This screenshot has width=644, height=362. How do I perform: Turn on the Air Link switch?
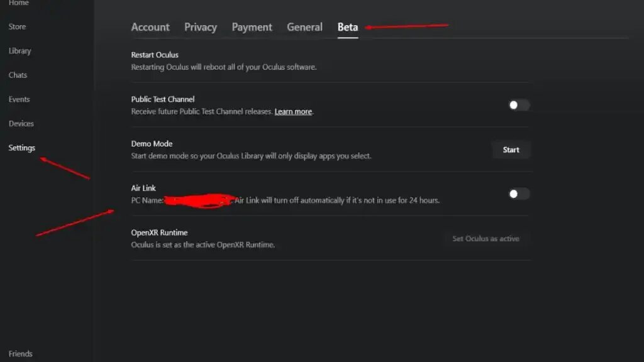[x=519, y=194]
